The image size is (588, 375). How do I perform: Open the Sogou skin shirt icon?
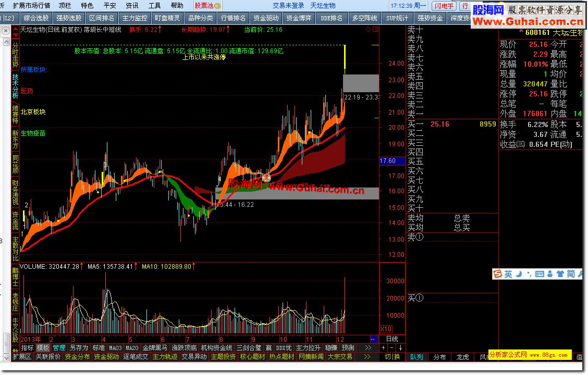(x=560, y=274)
